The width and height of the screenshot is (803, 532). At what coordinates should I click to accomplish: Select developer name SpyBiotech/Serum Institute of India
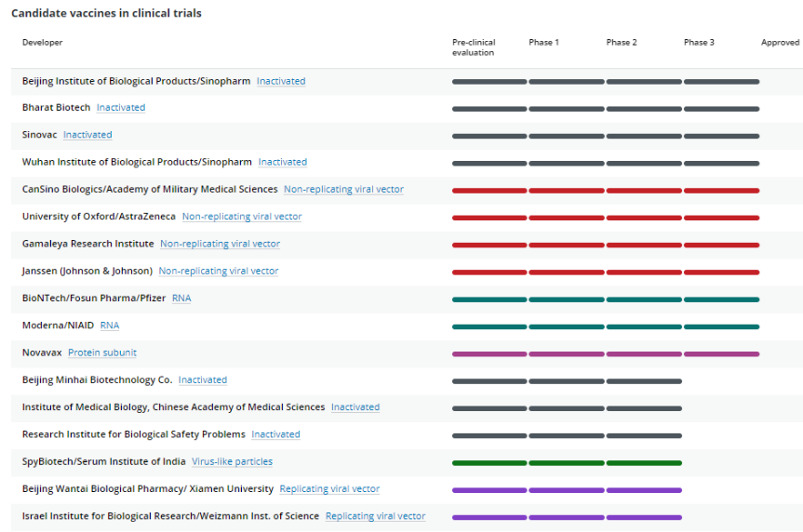[104, 461]
